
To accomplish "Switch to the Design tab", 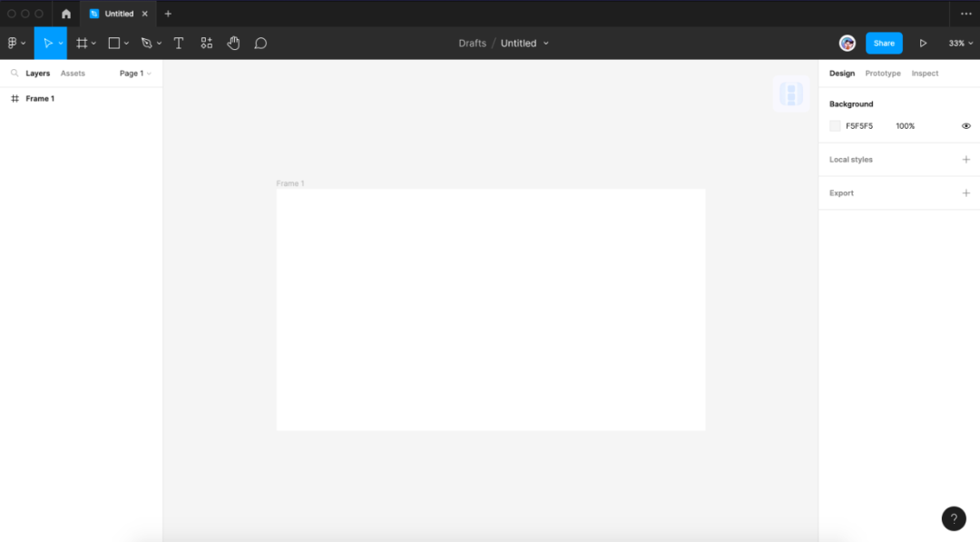I will pos(842,74).
